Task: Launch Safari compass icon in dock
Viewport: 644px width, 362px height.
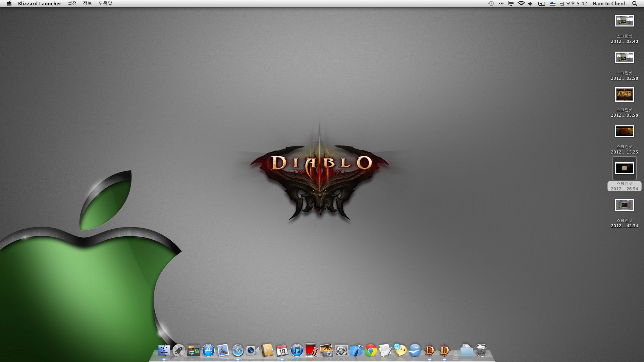Action: pyautogui.click(x=238, y=350)
